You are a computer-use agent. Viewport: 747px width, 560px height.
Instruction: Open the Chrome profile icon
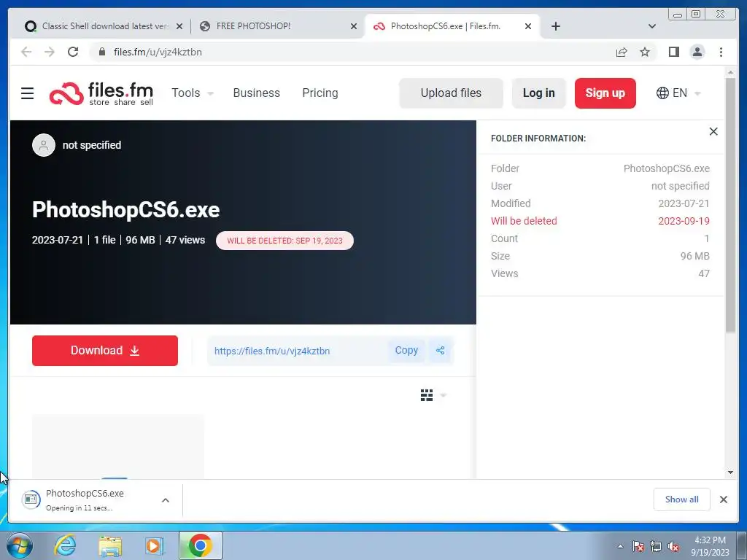point(697,52)
